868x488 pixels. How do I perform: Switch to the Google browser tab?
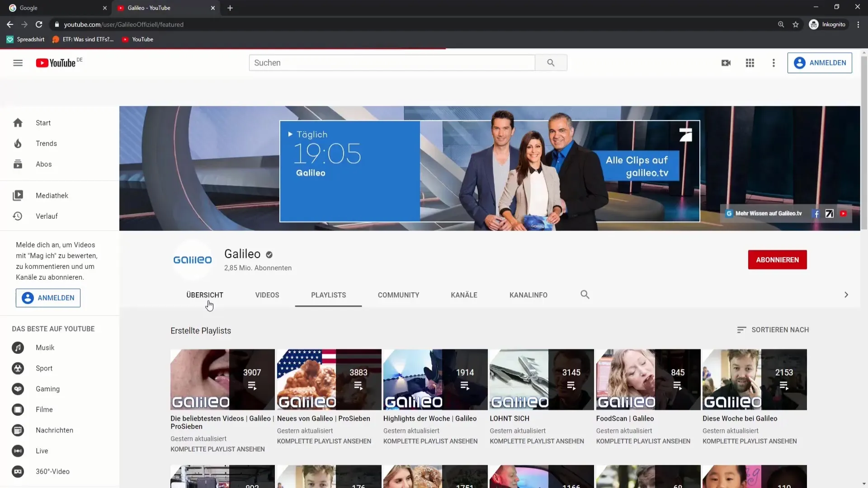[57, 8]
